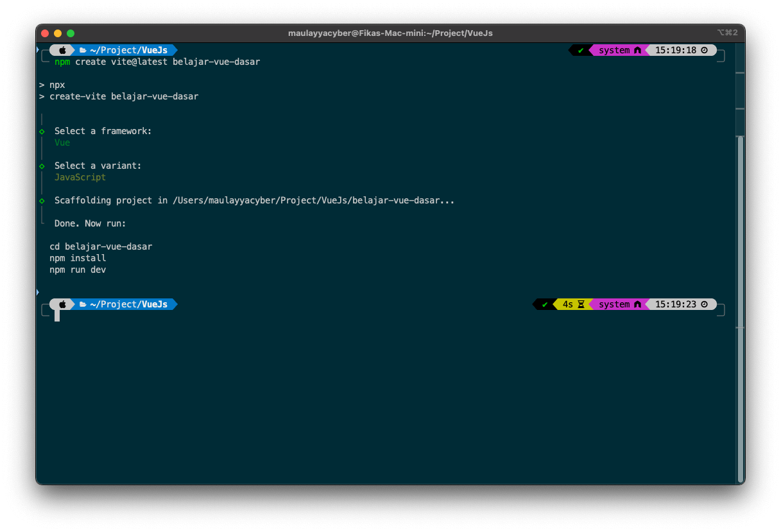The image size is (781, 532).
Task: Click the 'Scaffolding project in' path line
Action: click(x=255, y=200)
